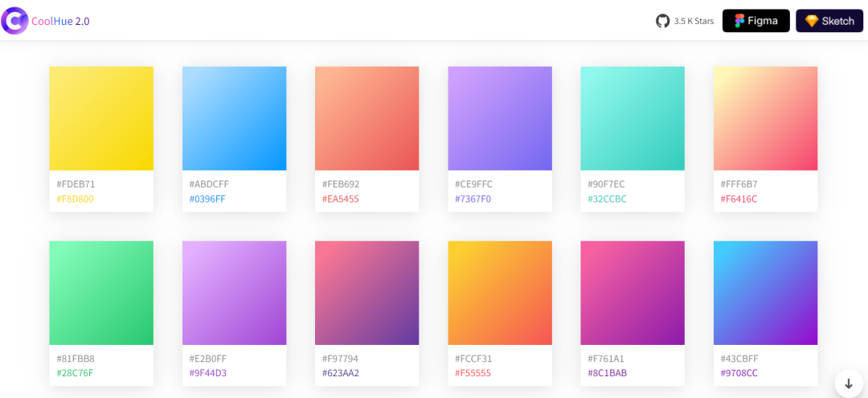
Task: Copy the #9708CC hex code
Action: pos(739,373)
